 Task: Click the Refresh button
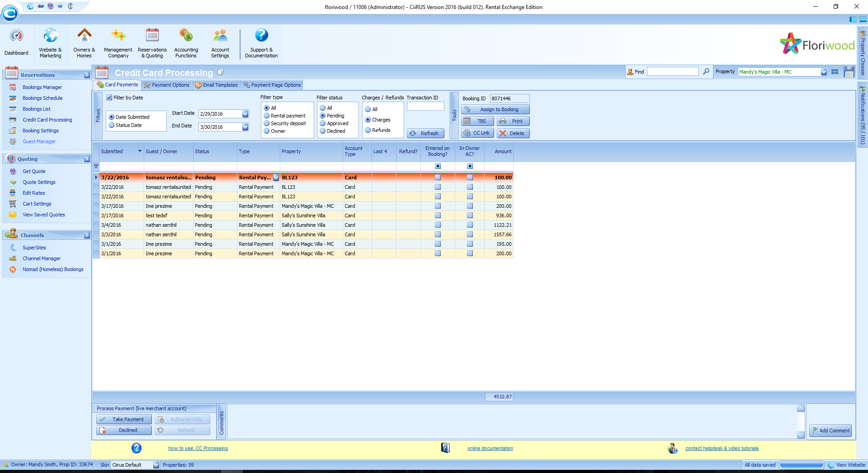pyautogui.click(x=425, y=133)
